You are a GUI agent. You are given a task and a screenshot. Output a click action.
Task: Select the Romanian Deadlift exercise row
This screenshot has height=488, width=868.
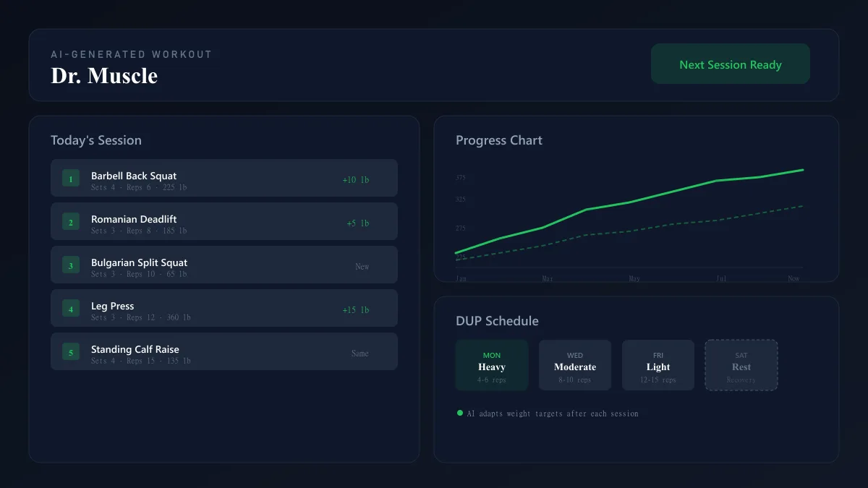(224, 221)
